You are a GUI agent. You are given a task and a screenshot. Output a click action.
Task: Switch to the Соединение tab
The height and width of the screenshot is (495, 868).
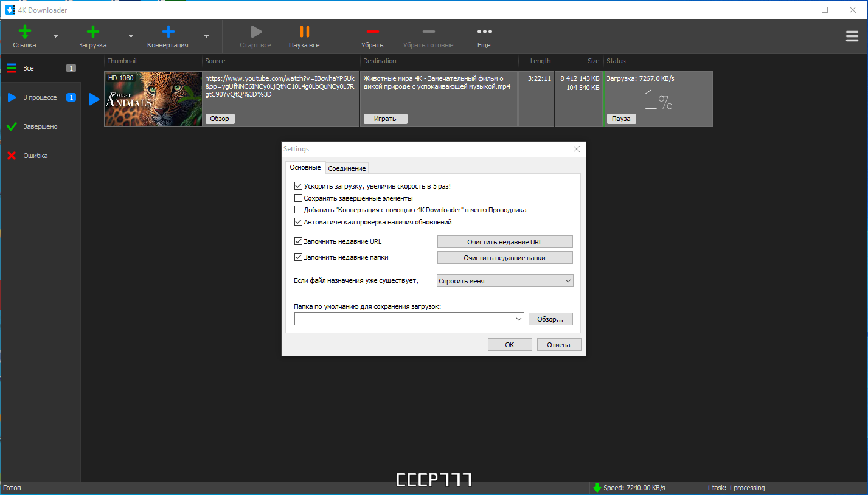[x=347, y=168]
